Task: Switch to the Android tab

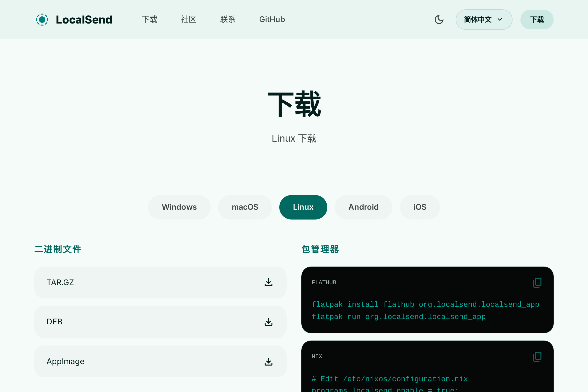Action: click(363, 207)
